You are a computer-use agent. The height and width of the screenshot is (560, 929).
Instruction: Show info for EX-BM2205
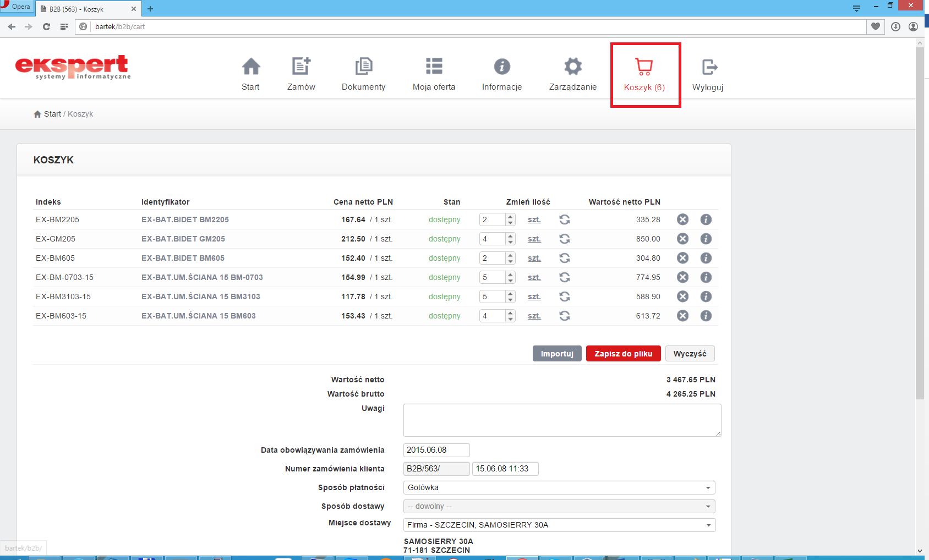[706, 219]
